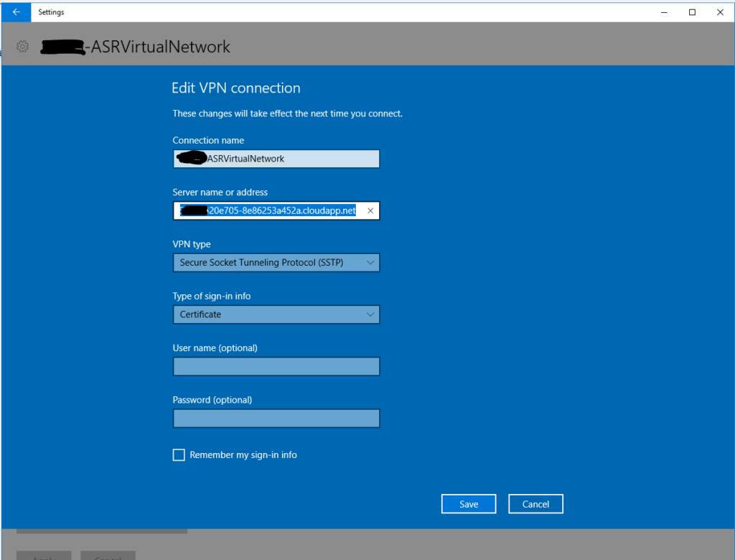Image resolution: width=735 pixels, height=560 pixels.
Task: Click the settings gear icon beside ASRVirtualNetwork
Action: click(x=22, y=47)
